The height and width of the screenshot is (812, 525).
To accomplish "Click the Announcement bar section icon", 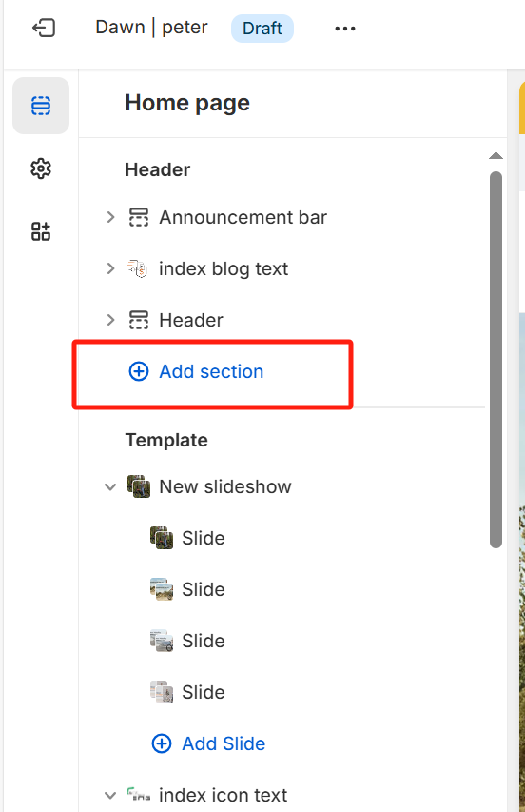I will pos(139,217).
